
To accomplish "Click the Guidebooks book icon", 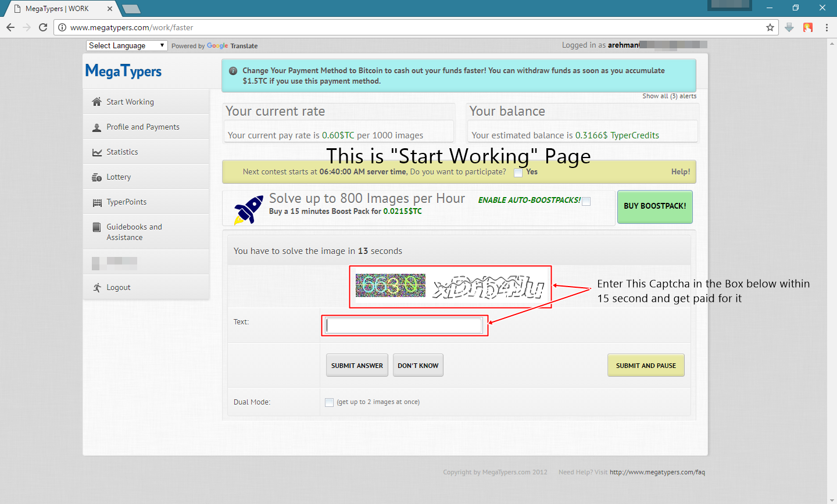I will [96, 227].
